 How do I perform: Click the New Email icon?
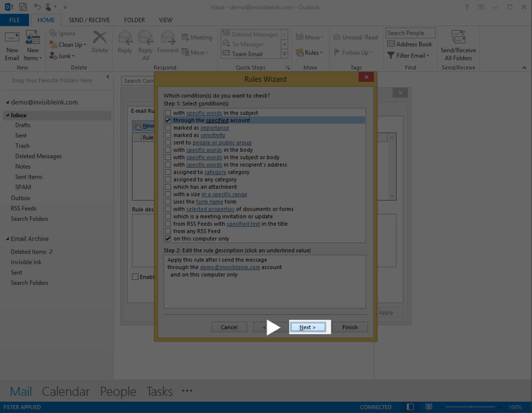coord(12,37)
